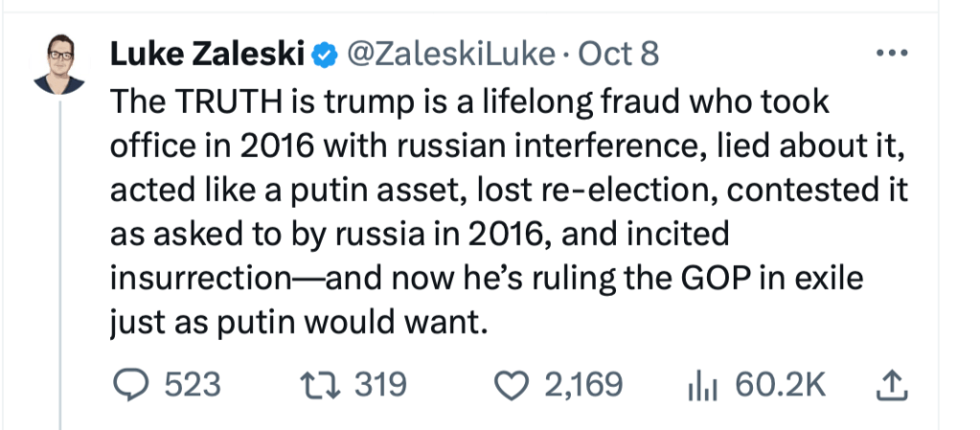Click the 319 retweet count

(x=381, y=385)
